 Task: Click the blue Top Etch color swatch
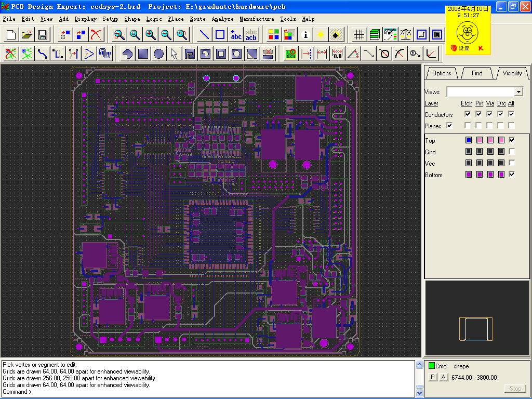point(469,140)
